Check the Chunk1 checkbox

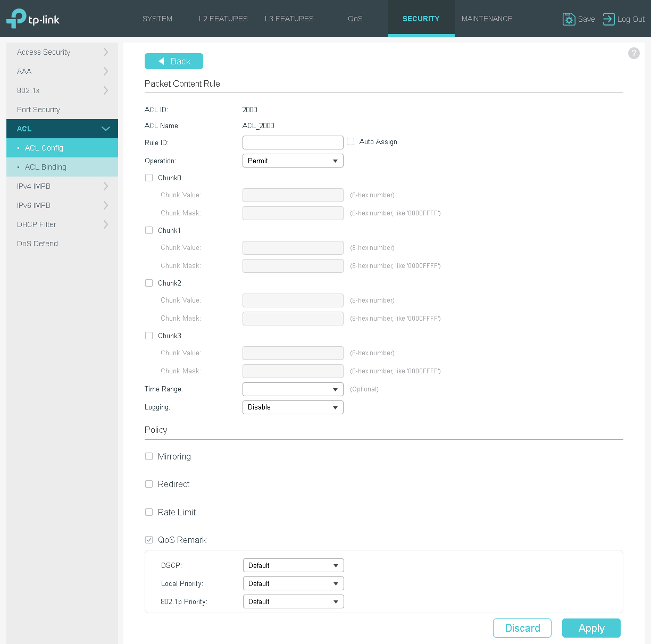pos(149,230)
